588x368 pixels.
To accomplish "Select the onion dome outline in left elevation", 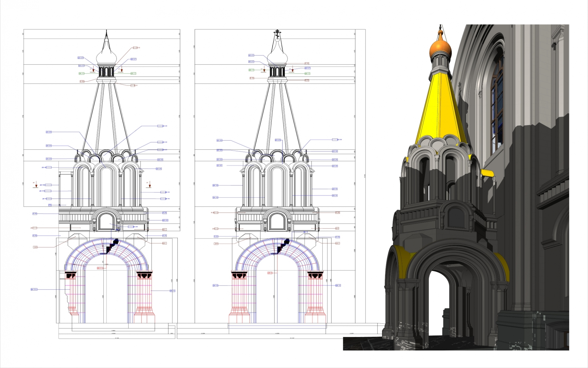I will tap(106, 56).
